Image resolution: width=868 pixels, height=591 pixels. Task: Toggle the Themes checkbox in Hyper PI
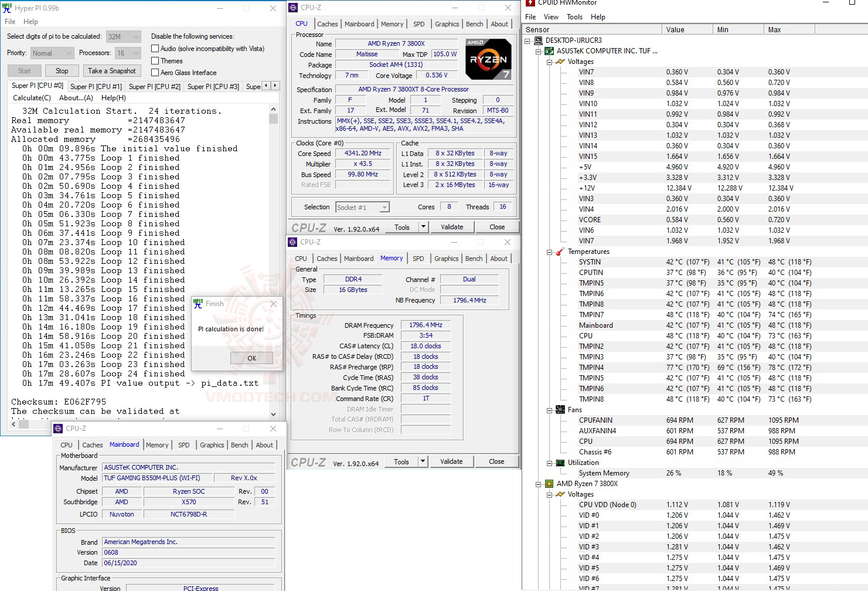tap(155, 61)
